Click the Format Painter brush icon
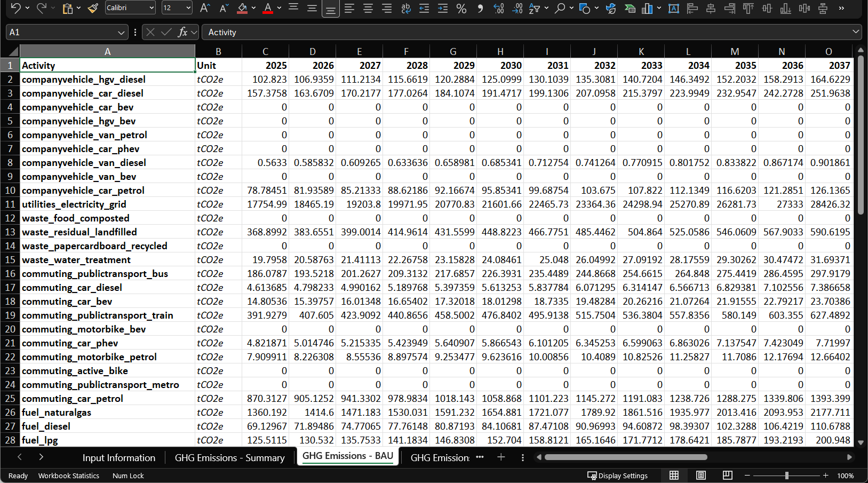This screenshot has width=868, height=483. (93, 8)
